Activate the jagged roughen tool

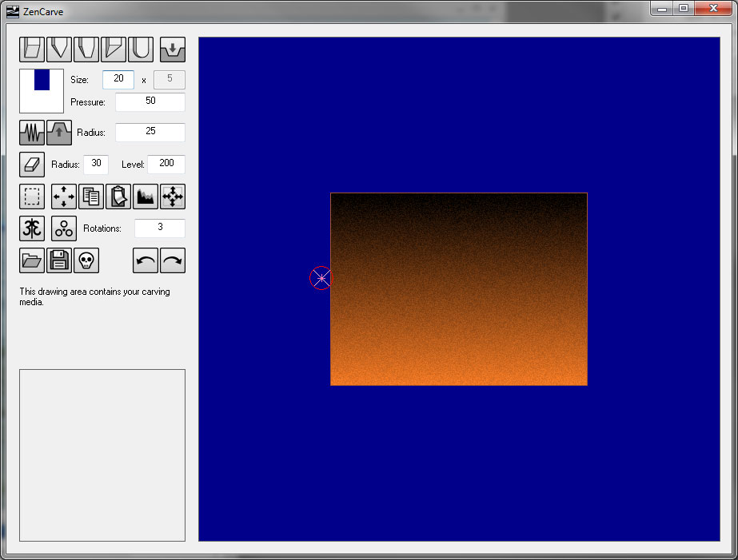tap(32, 132)
